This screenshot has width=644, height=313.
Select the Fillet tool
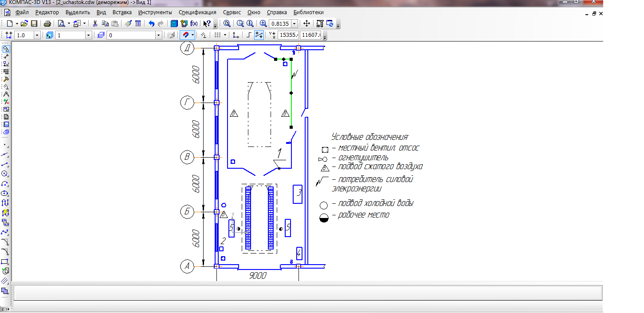click(x=5, y=252)
